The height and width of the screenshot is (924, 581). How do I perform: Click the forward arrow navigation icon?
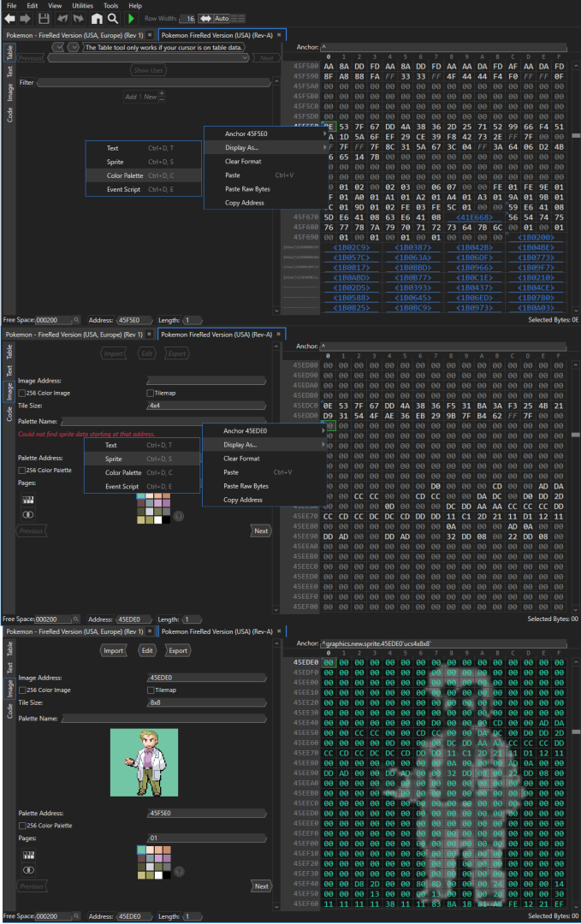tap(25, 19)
